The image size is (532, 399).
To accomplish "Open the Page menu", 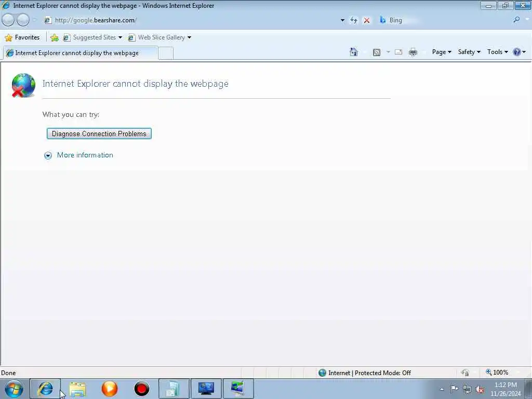I will click(442, 52).
